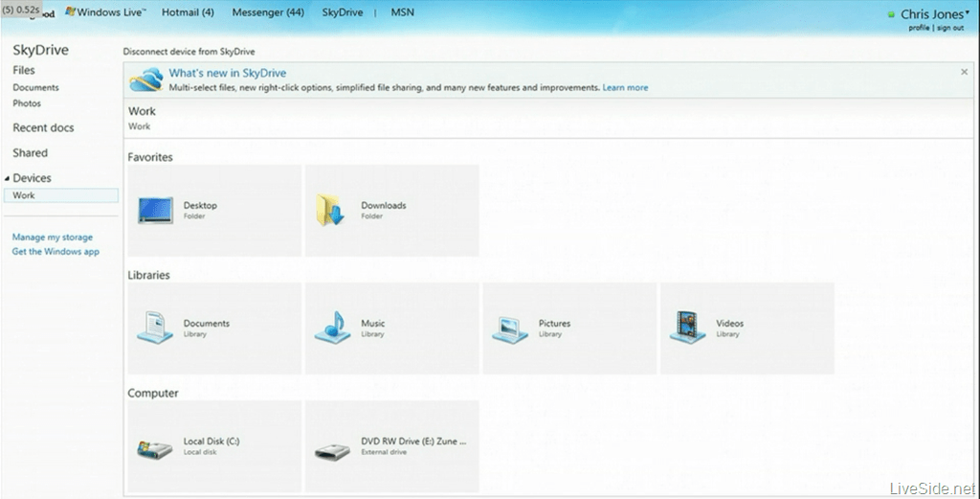Click the Pictures tile label

coord(554,324)
